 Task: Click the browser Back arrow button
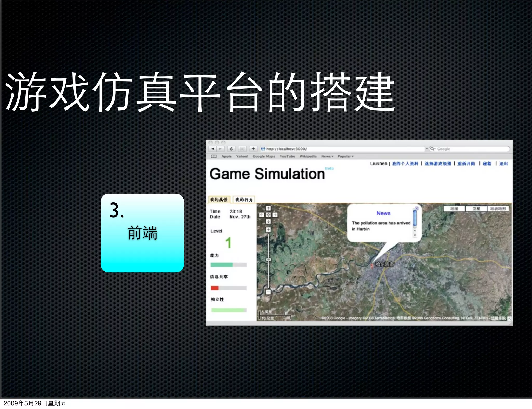pyautogui.click(x=213, y=149)
